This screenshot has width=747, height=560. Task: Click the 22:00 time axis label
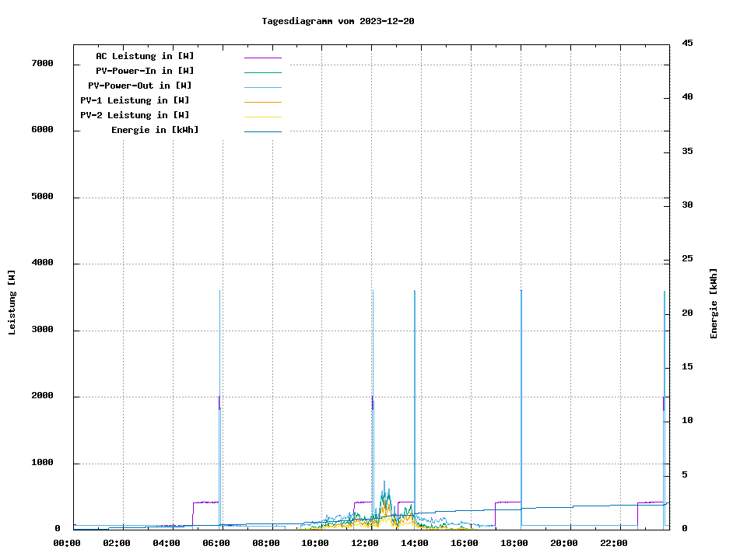(614, 543)
